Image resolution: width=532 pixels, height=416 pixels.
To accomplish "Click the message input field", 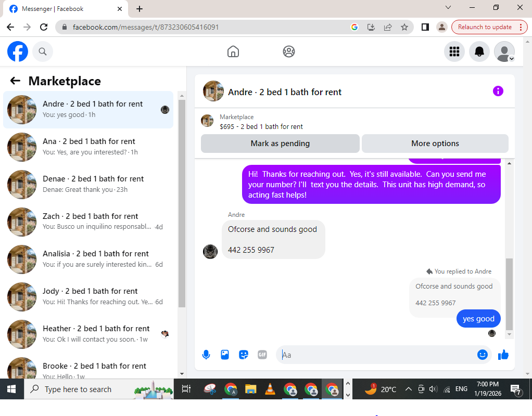I will coord(376,355).
